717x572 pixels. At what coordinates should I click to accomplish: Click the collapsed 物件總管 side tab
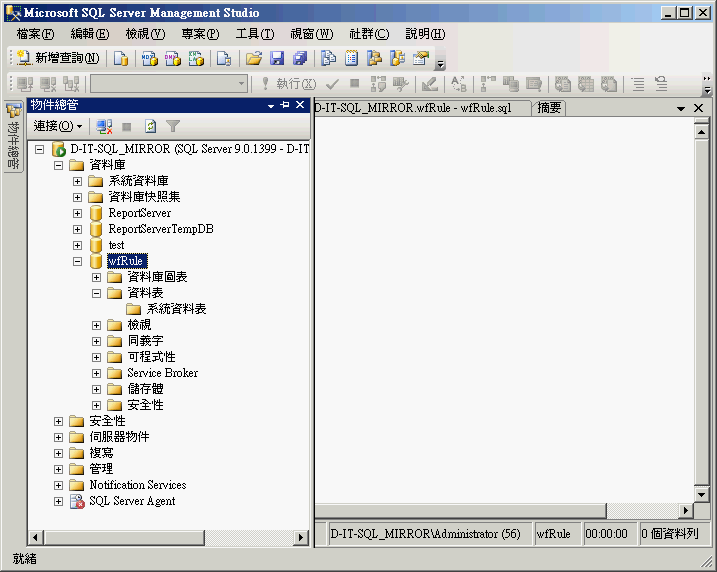(x=13, y=137)
